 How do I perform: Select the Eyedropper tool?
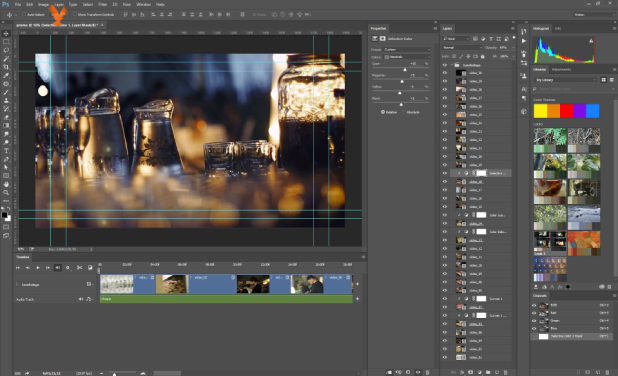tap(6, 75)
